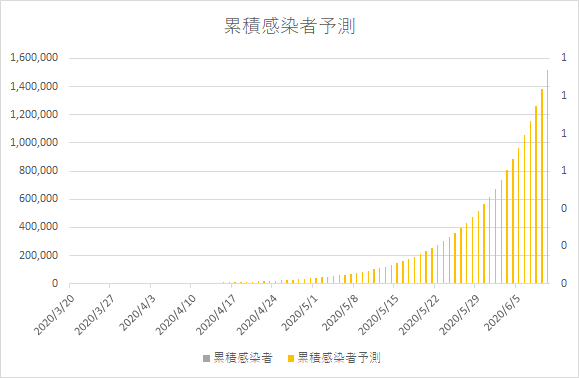Select the tallest orange bar at far right
579x378 pixels.
click(x=548, y=176)
